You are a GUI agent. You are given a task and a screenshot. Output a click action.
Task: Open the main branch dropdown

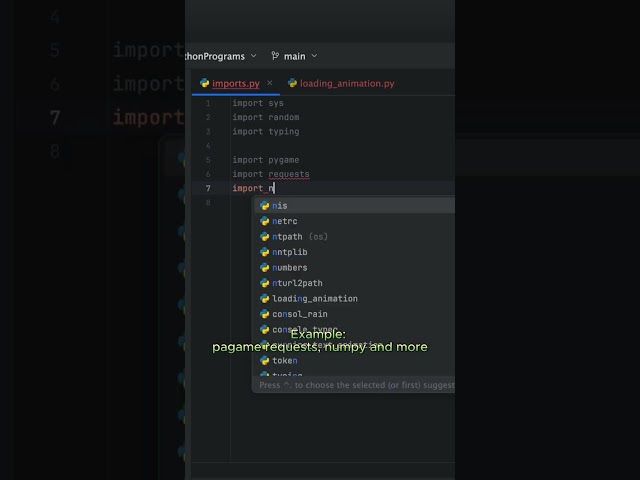(294, 56)
